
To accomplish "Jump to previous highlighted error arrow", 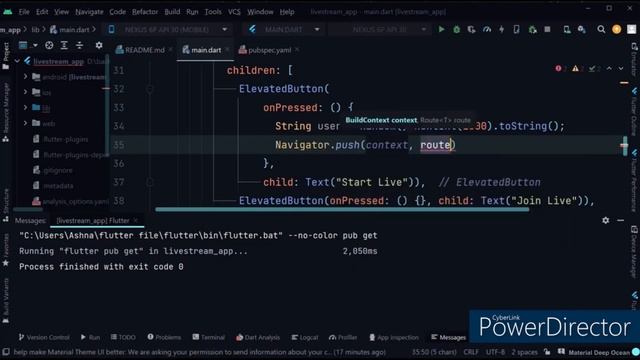I will click(609, 69).
